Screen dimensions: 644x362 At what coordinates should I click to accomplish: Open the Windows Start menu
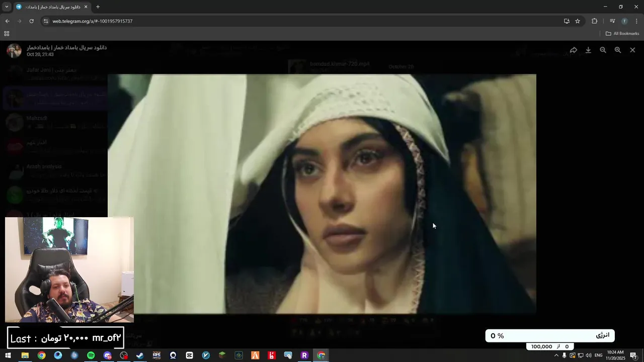pyautogui.click(x=8, y=355)
